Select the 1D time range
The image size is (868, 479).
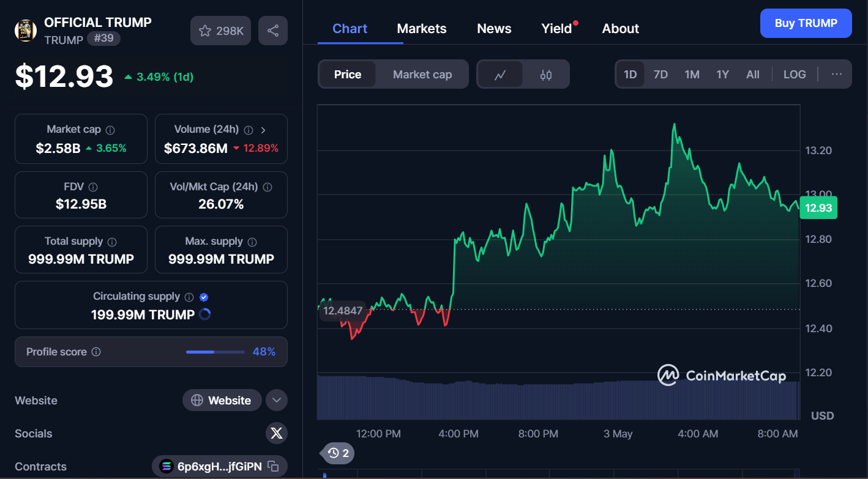coord(630,75)
